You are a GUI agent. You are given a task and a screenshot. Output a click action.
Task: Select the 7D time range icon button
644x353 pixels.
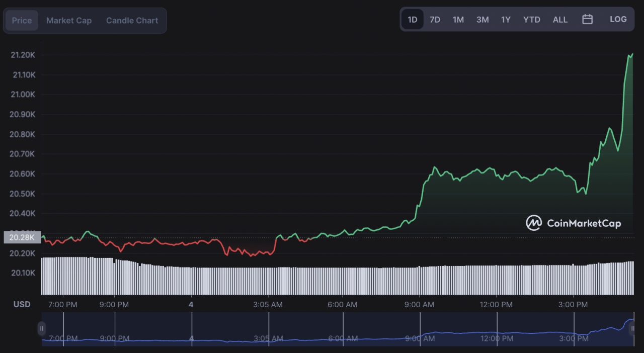[x=435, y=20]
